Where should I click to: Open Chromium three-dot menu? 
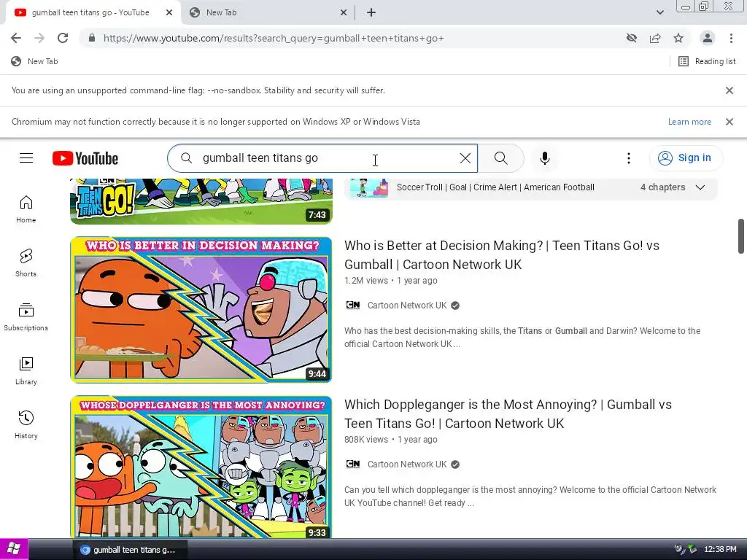(731, 38)
